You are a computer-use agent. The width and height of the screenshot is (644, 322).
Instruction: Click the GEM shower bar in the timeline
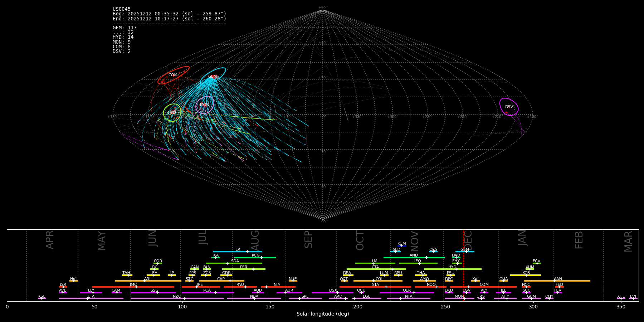pos(465,252)
